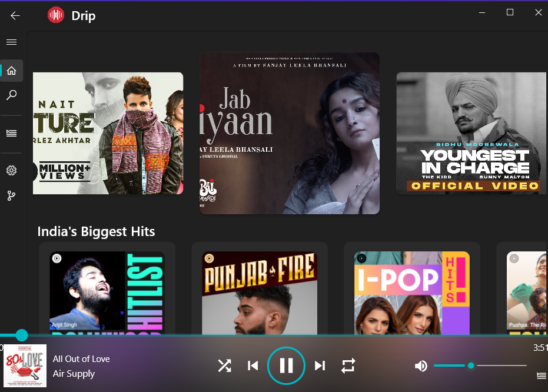The width and height of the screenshot is (548, 392).
Task: Click the git branch sidebar icon
Action: coord(12,195)
